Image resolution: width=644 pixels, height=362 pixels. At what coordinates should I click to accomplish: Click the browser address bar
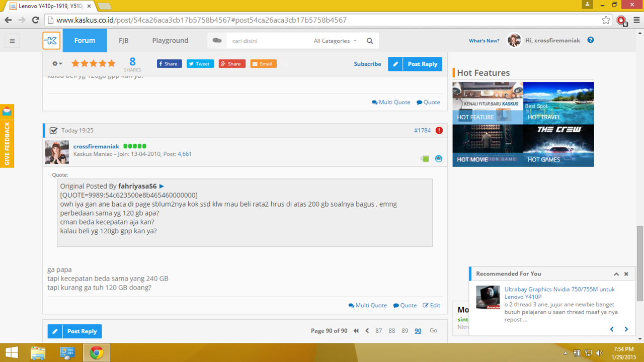(327, 20)
